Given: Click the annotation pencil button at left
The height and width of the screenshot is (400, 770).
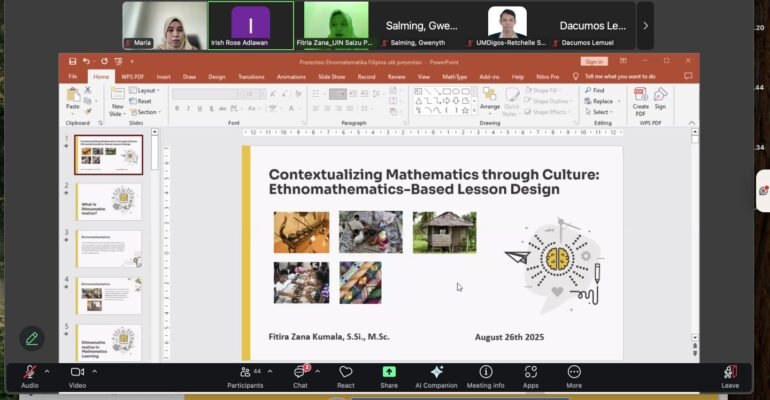Looking at the screenshot, I should click(x=31, y=338).
